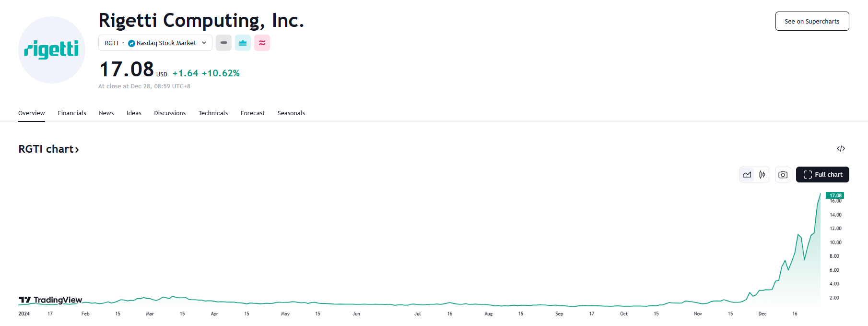The height and width of the screenshot is (326, 868).
Task: Go to the Seasonals tab
Action: tap(291, 113)
